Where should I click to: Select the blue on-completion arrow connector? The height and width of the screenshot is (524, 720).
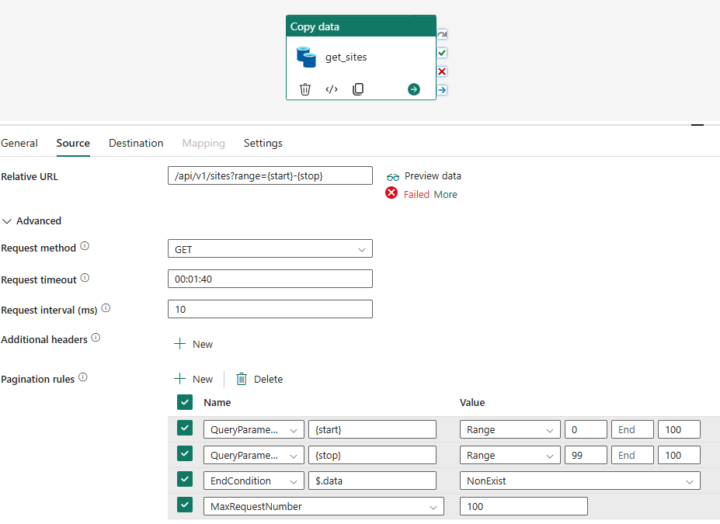[x=442, y=90]
